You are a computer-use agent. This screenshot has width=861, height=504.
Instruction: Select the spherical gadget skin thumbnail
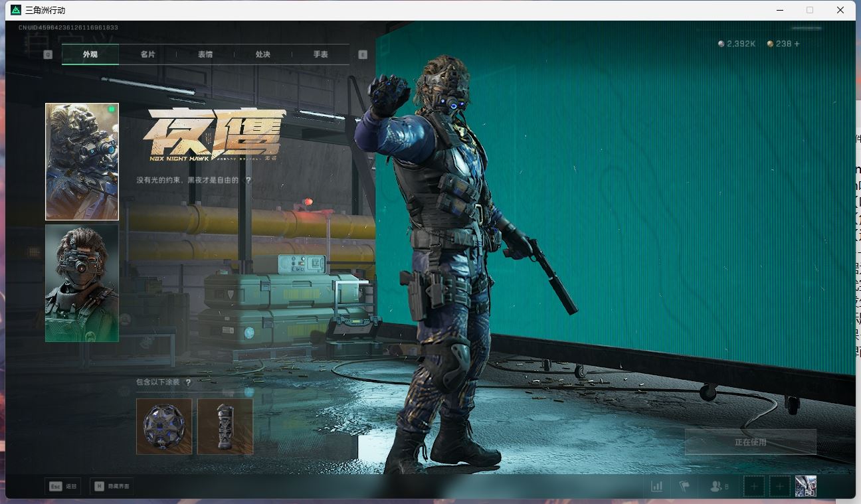[164, 426]
